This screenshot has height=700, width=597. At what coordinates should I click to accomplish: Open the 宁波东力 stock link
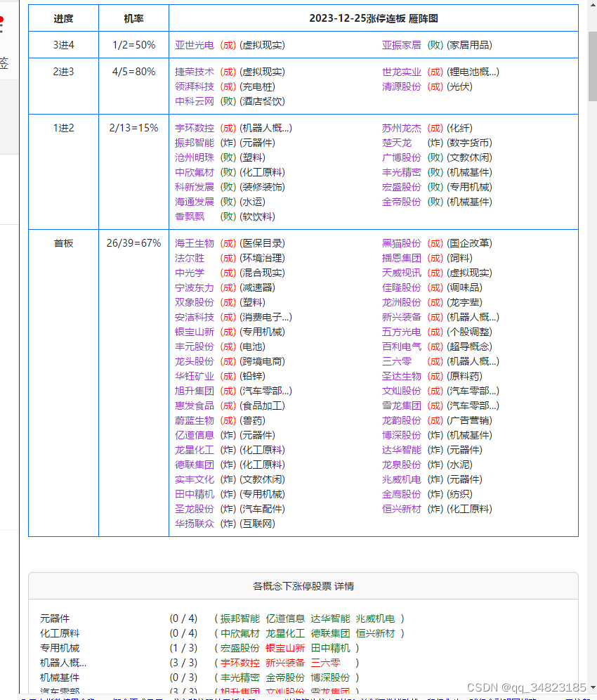194,287
